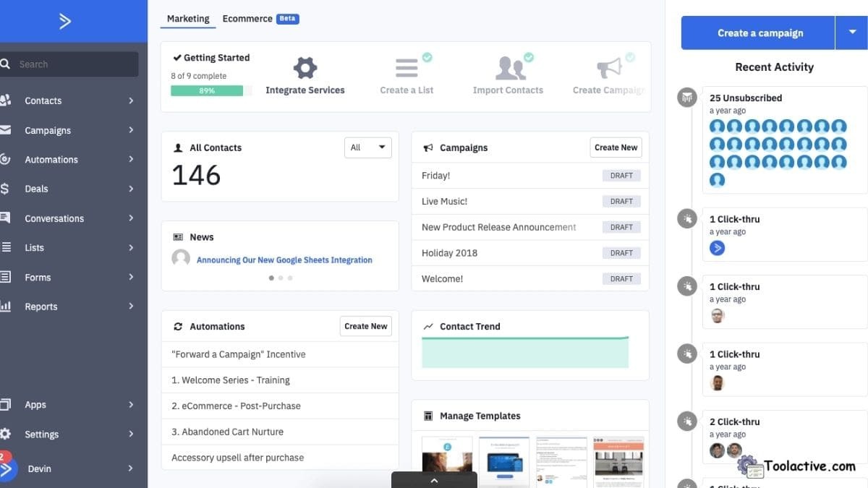Click the 89% Getting Started progress bar
Image resolution: width=868 pixels, height=488 pixels.
click(x=207, y=90)
